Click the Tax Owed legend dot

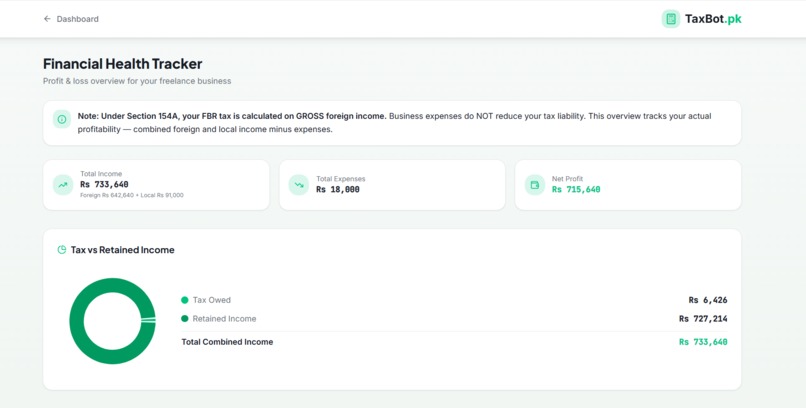coord(185,300)
